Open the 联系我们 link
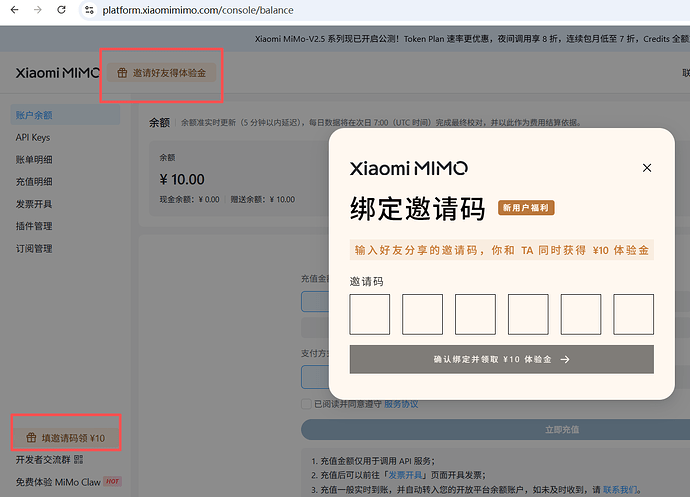This screenshot has width=690, height=497. 620,490
